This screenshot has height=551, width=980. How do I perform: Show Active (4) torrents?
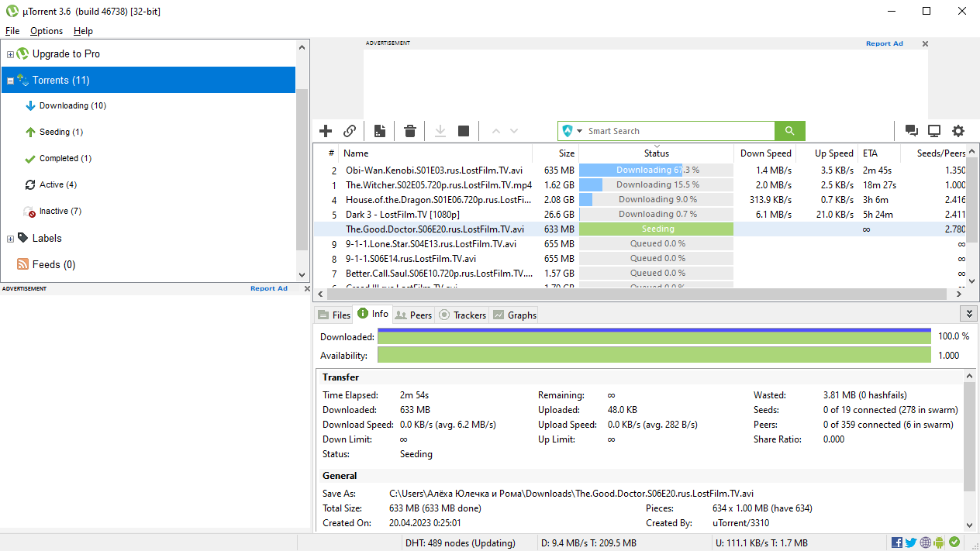click(x=58, y=184)
